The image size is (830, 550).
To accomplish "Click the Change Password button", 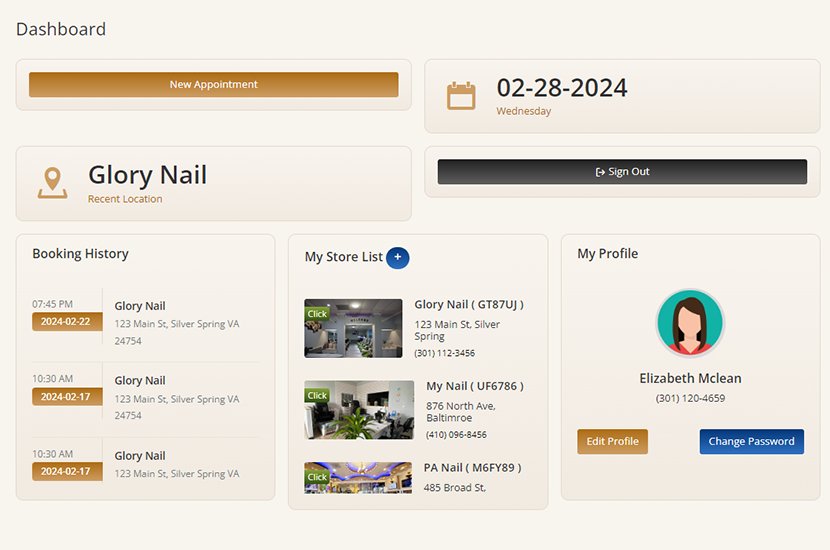I will 751,441.
